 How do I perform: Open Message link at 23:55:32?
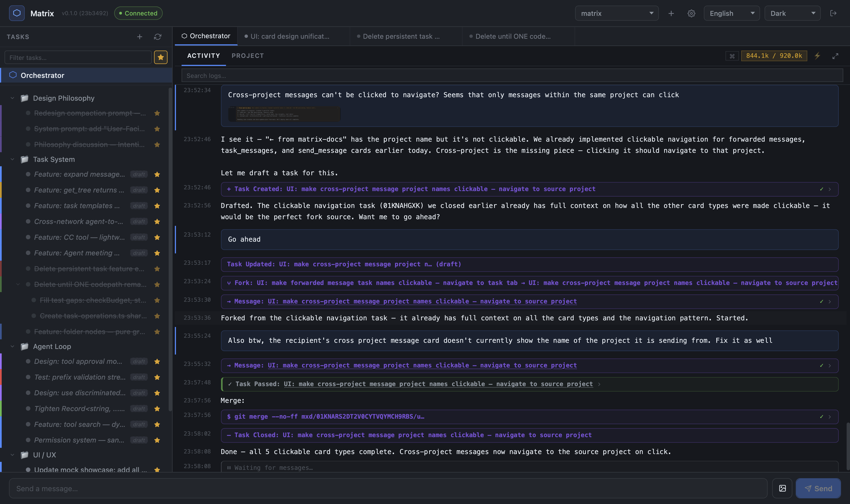(x=422, y=365)
